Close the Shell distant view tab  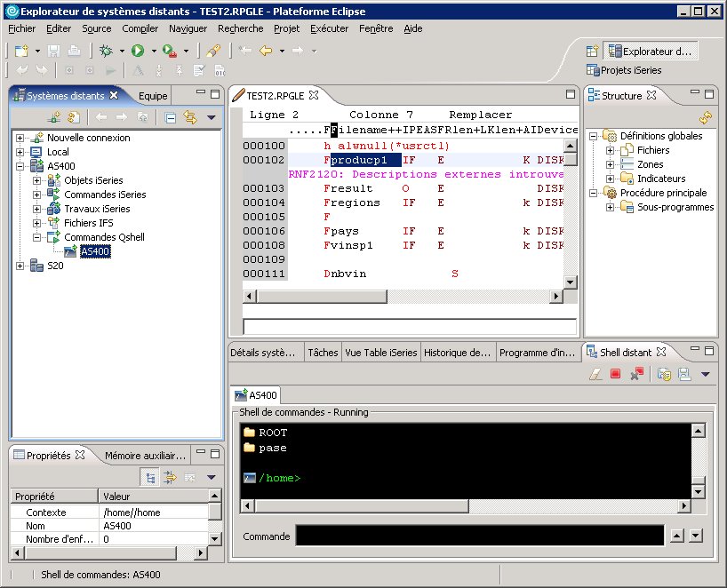(661, 352)
